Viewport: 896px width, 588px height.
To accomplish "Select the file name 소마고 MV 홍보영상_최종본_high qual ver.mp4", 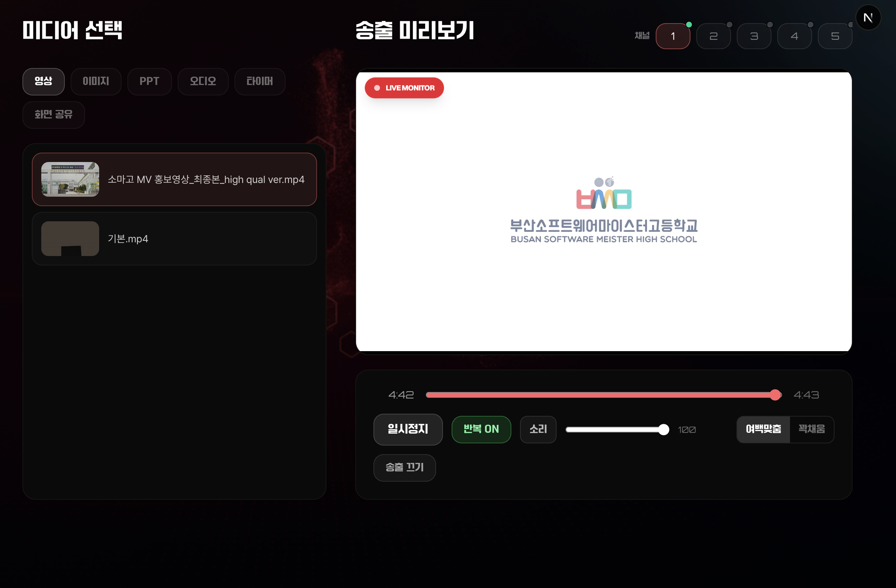I will coord(206,179).
